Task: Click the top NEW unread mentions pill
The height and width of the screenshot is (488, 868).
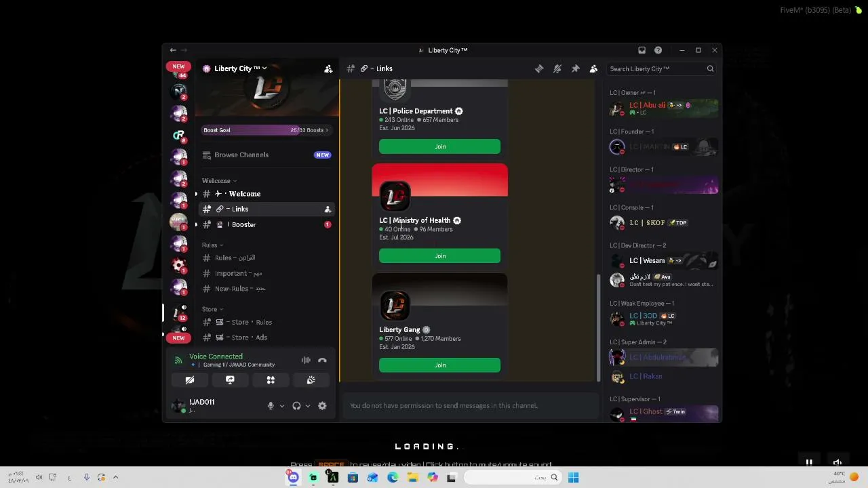Action: [178, 66]
